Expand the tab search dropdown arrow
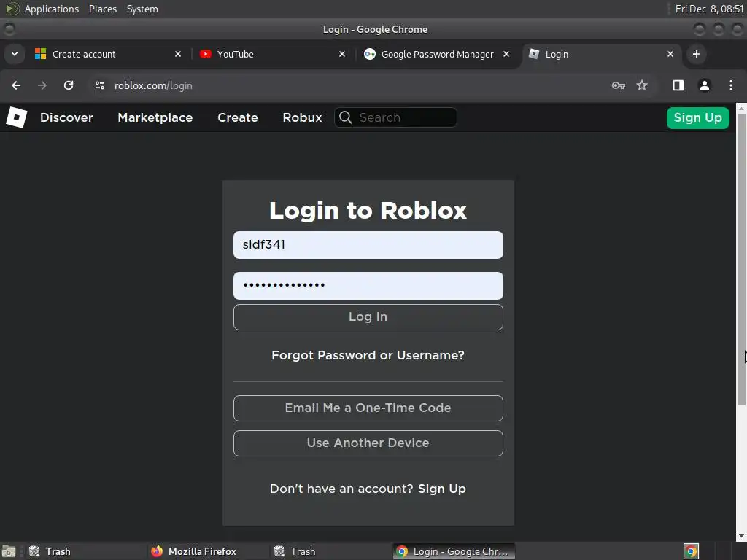This screenshot has width=747, height=560. pyautogui.click(x=15, y=54)
